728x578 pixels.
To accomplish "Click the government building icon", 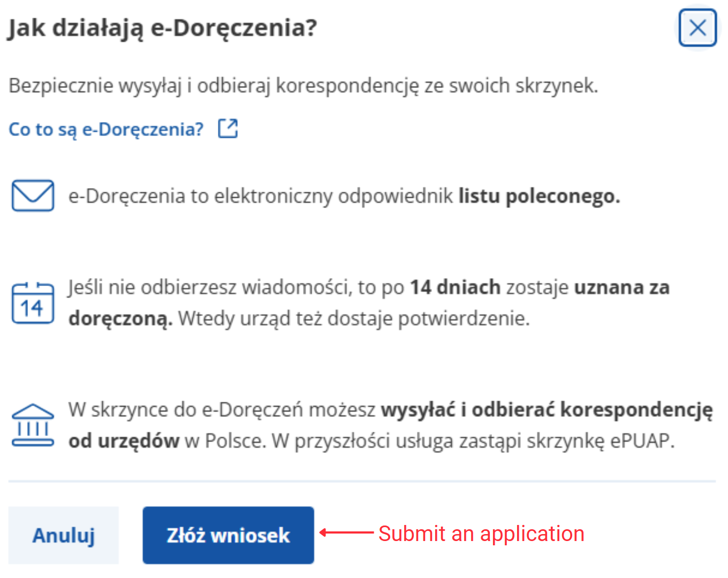I will pos(33,425).
